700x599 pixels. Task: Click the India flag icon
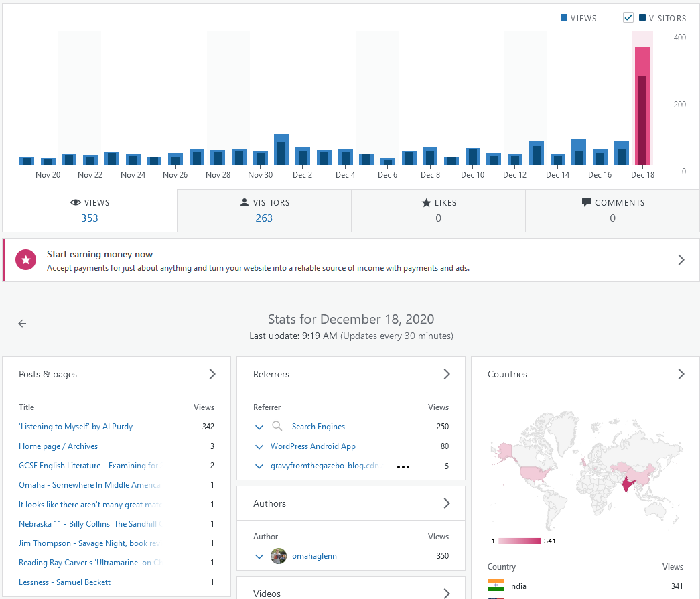(x=496, y=586)
